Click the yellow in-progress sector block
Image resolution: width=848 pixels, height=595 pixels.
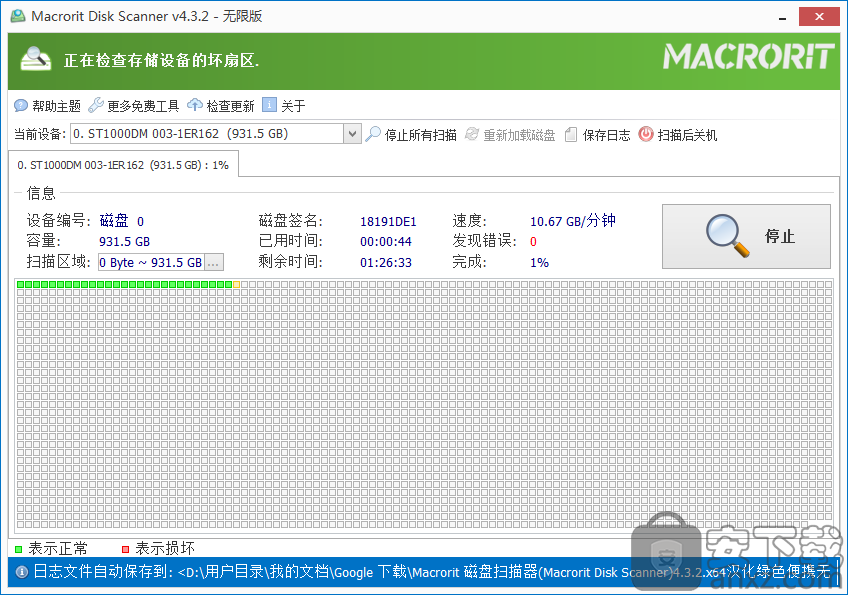click(x=236, y=285)
